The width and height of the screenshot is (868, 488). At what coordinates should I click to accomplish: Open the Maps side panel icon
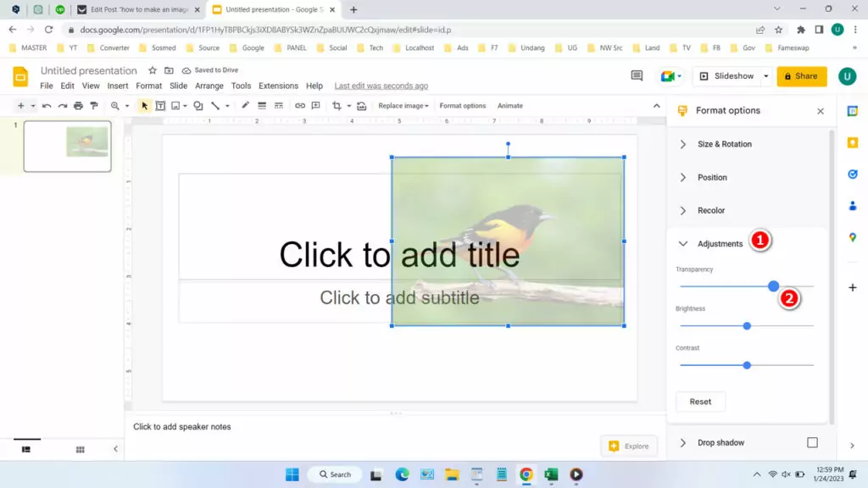[853, 237]
